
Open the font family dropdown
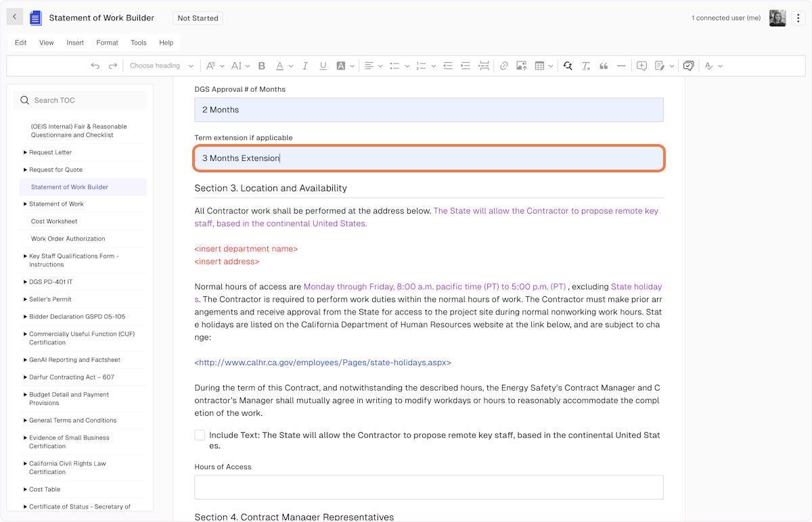coord(214,66)
